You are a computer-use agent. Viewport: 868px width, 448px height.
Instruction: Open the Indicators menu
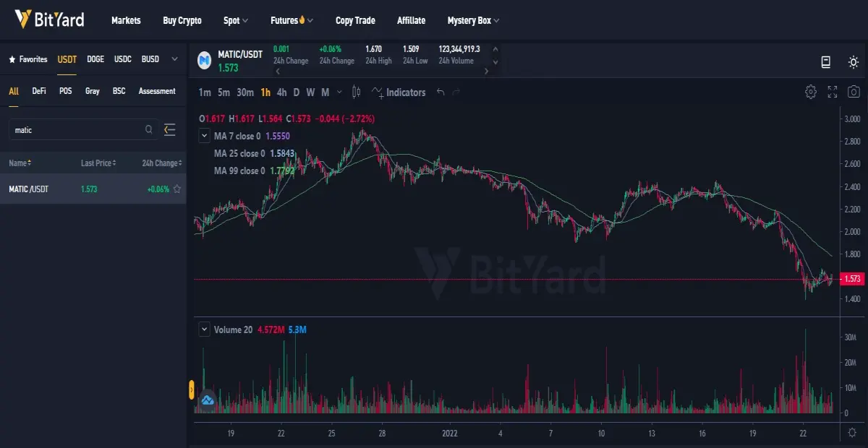click(399, 92)
